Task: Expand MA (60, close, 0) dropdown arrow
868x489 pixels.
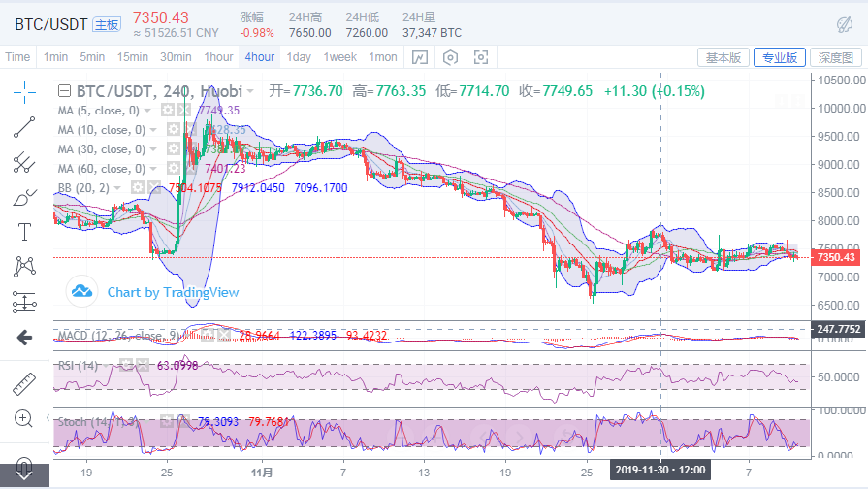Action: [153, 169]
